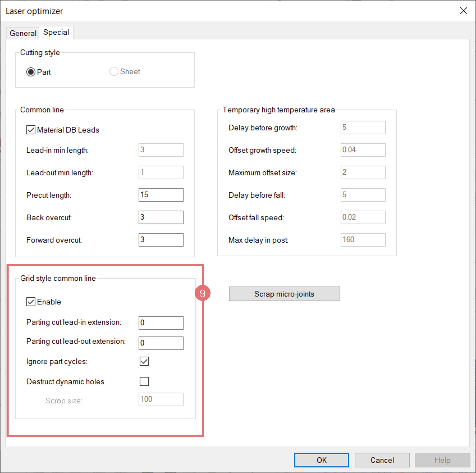Open Scrap micro-joints settings
Viewport: 476px width, 473px height.
click(x=284, y=294)
